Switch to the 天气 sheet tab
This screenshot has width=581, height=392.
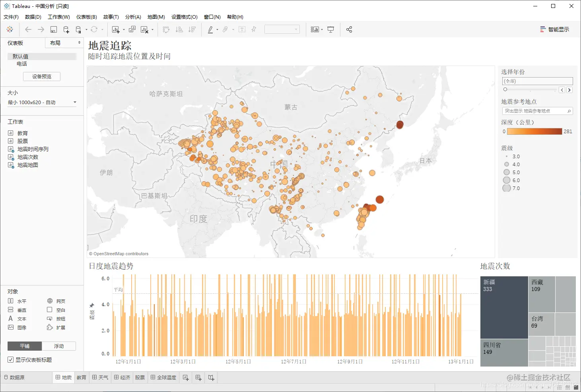(x=100, y=378)
